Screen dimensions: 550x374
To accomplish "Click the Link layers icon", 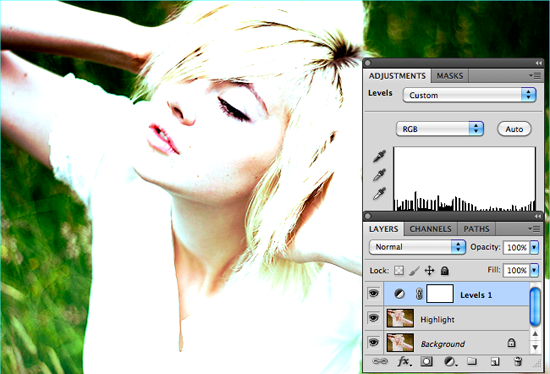I will (380, 361).
